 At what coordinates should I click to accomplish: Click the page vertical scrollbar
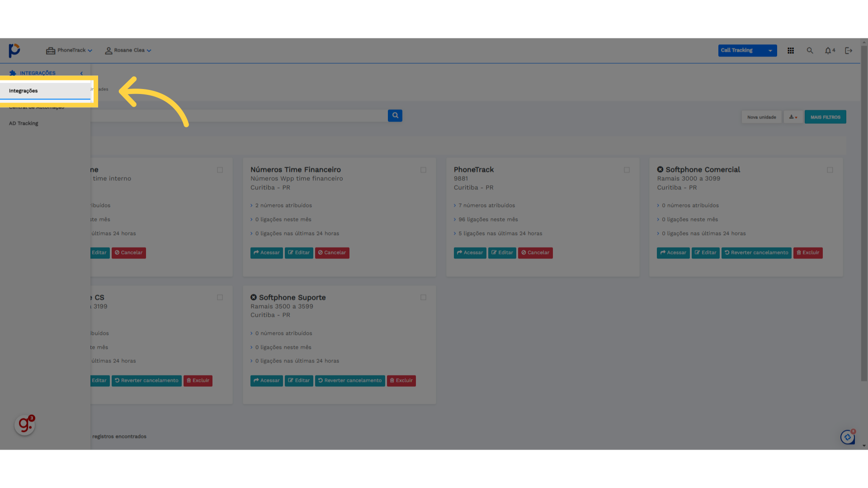point(864,212)
